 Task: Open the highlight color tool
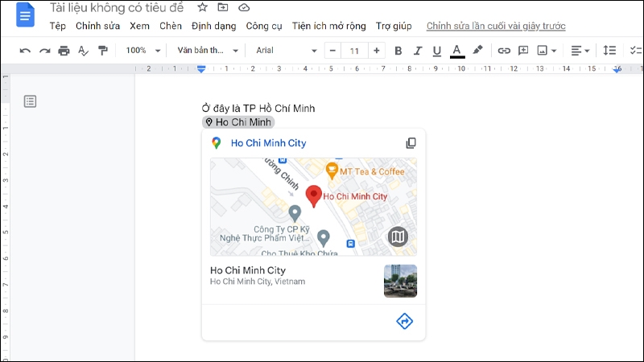[x=477, y=50]
